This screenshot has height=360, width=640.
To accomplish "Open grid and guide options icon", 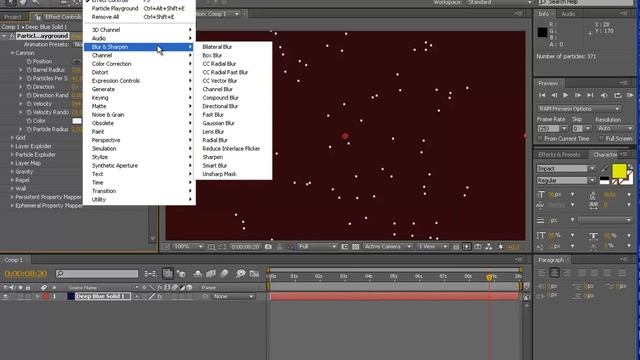I will tap(211, 247).
